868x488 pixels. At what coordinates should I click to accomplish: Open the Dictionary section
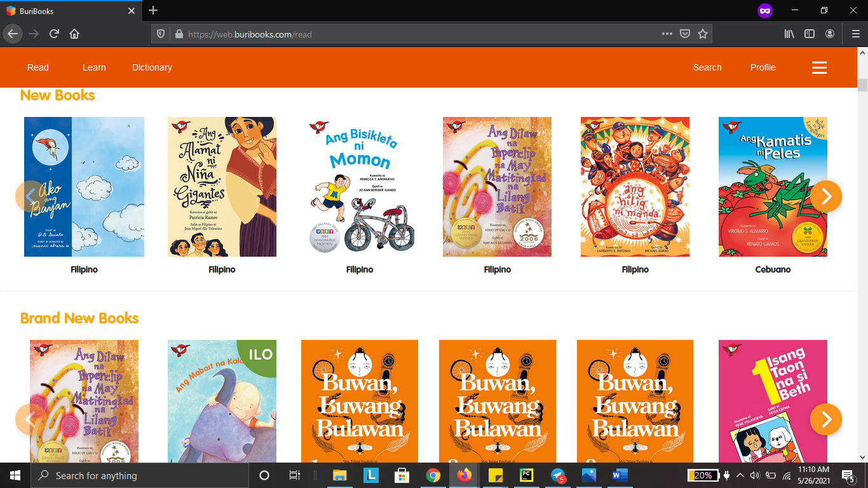tap(152, 67)
